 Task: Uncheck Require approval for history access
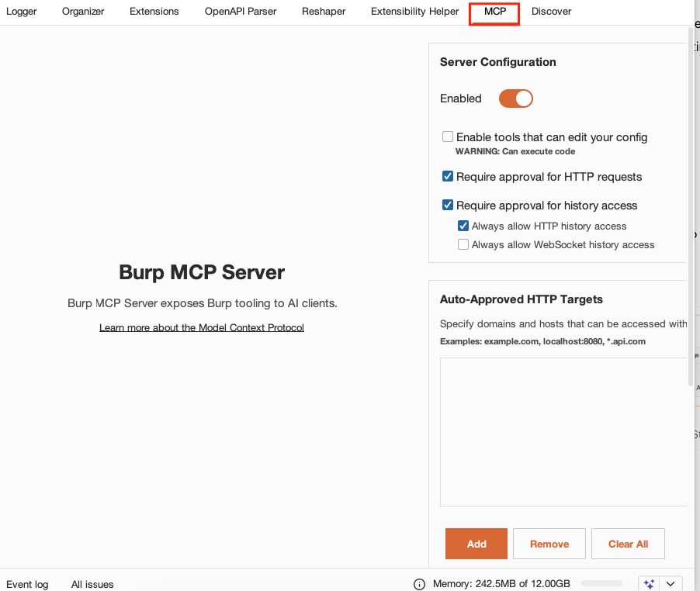(448, 205)
